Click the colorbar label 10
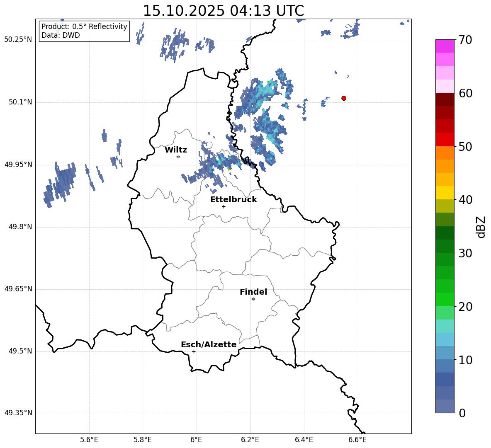This screenshot has width=491, height=448. pos(465,360)
